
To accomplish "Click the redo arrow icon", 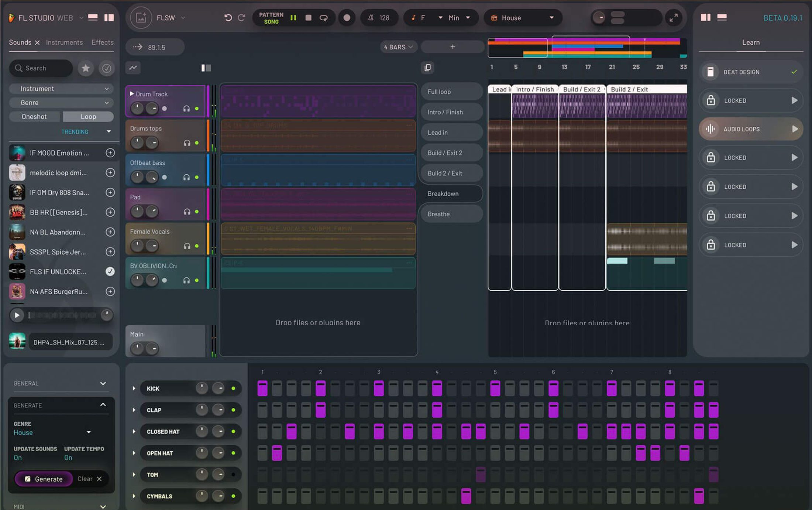I will 241,17.
